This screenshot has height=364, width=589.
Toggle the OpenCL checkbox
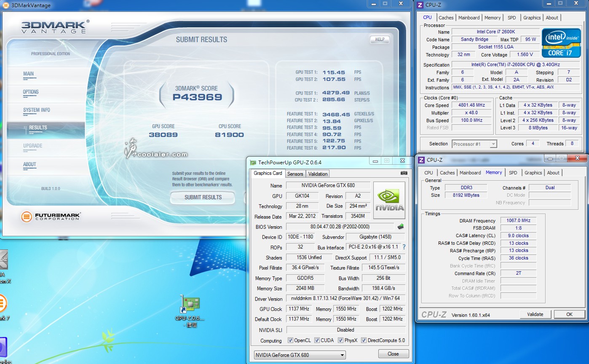pos(290,340)
